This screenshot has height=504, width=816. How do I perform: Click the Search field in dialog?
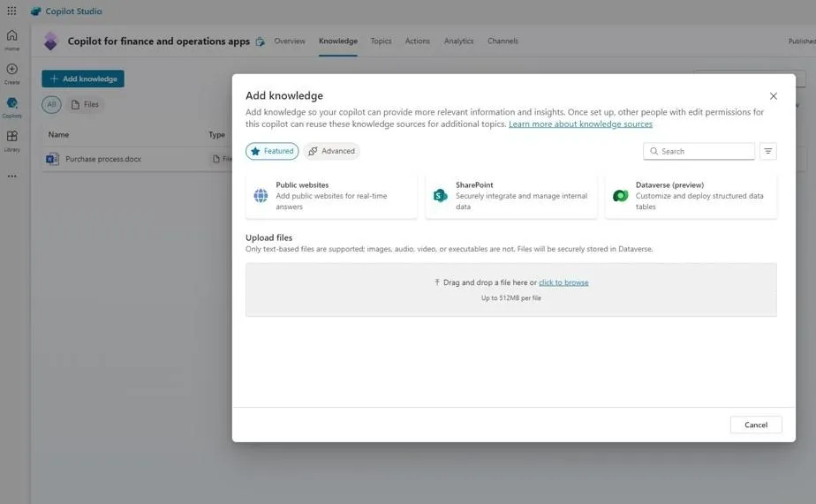699,151
